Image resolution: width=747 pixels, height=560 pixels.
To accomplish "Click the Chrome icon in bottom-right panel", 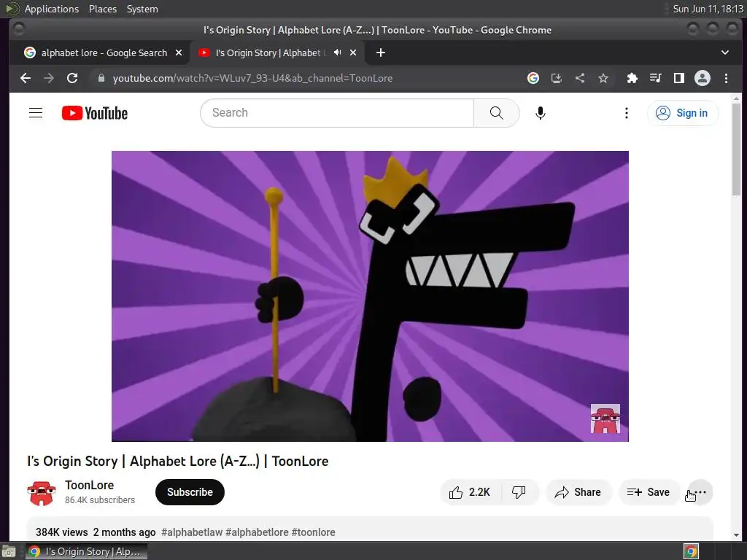I will [x=692, y=552].
